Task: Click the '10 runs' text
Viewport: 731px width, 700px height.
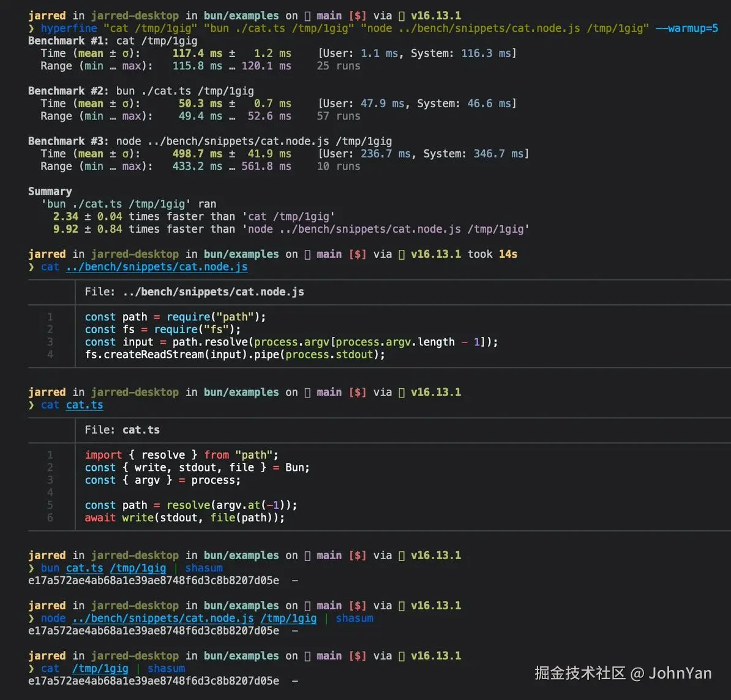Action: point(339,167)
